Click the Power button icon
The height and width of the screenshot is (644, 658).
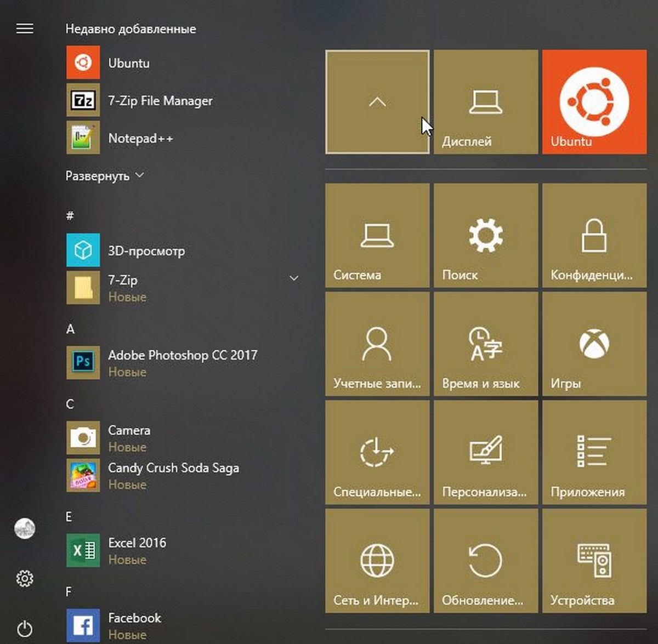pyautogui.click(x=25, y=628)
